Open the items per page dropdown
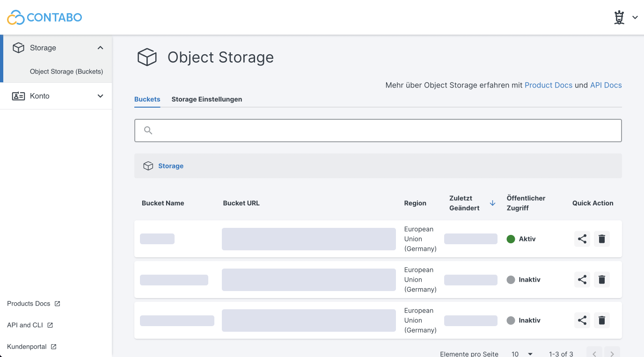Image resolution: width=644 pixels, height=357 pixels. 522,354
